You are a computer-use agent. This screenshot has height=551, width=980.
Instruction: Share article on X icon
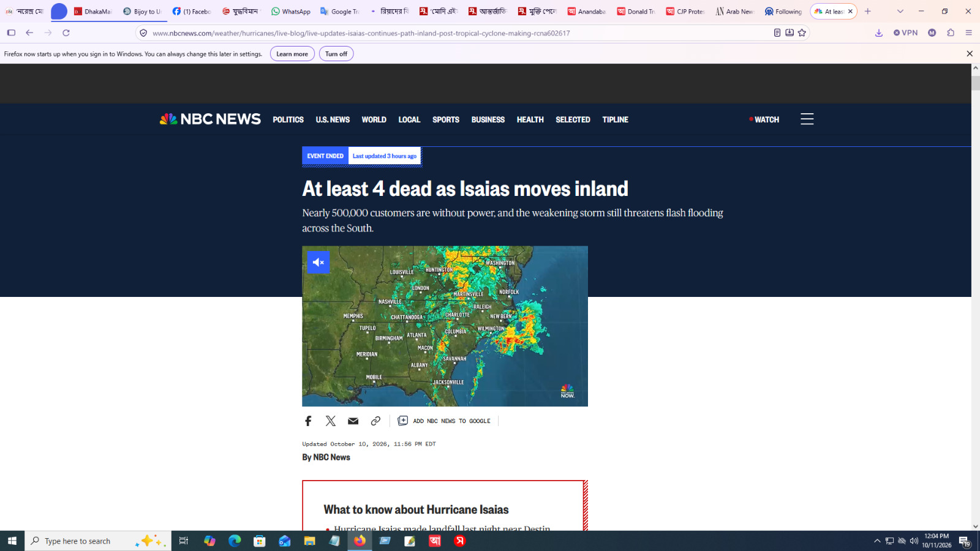(331, 421)
